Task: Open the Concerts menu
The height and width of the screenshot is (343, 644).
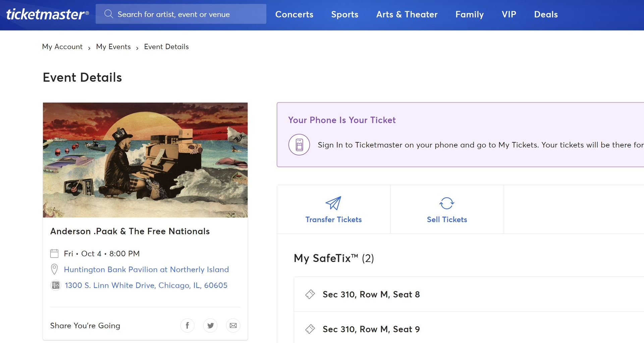Action: click(x=294, y=14)
